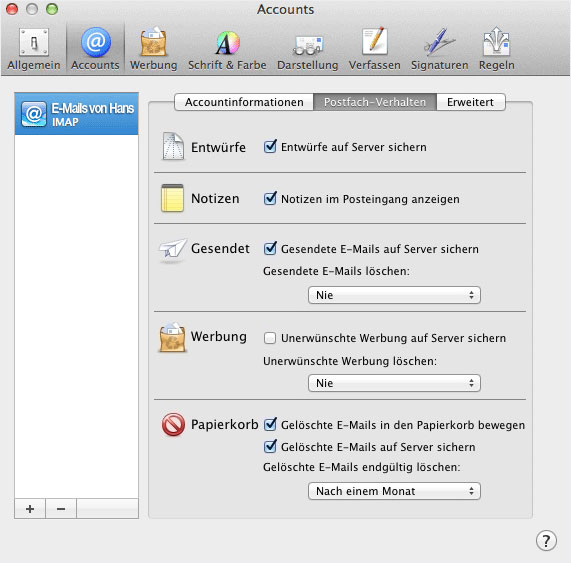
Task: Switch to the Erweitert tab
Action: coord(470,102)
